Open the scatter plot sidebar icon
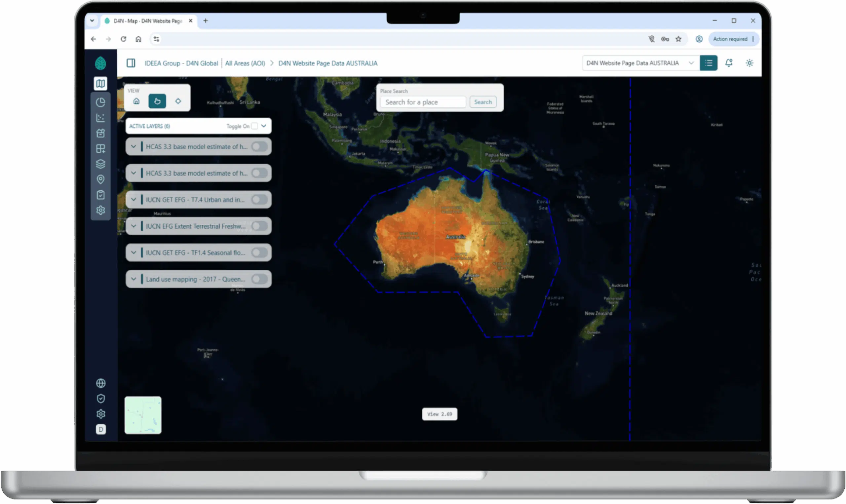 (100, 118)
